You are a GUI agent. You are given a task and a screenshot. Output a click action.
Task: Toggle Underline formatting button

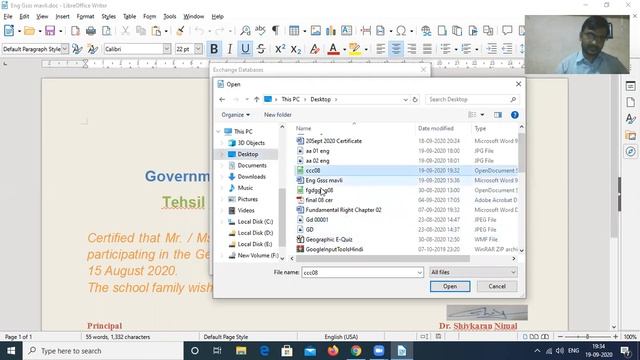(x=245, y=49)
